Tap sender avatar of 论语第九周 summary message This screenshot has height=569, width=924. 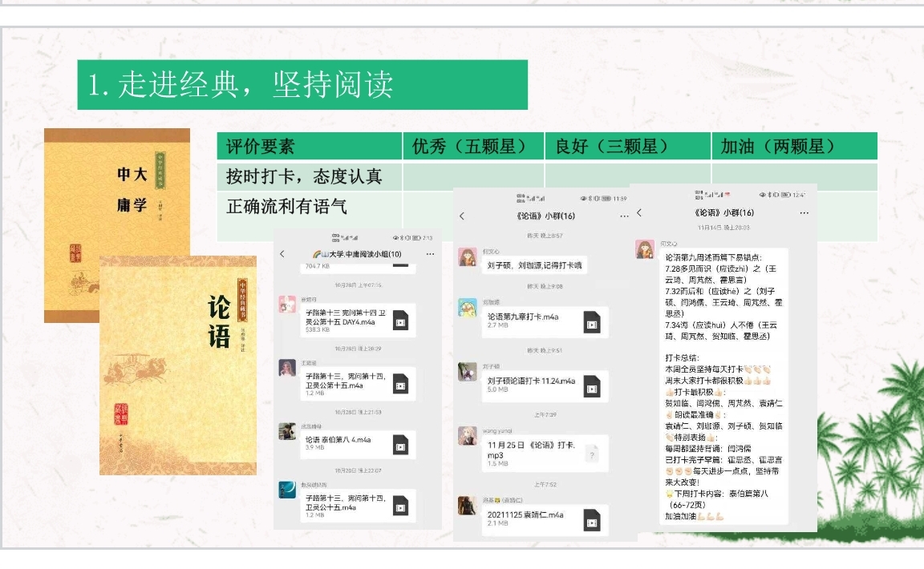click(645, 249)
